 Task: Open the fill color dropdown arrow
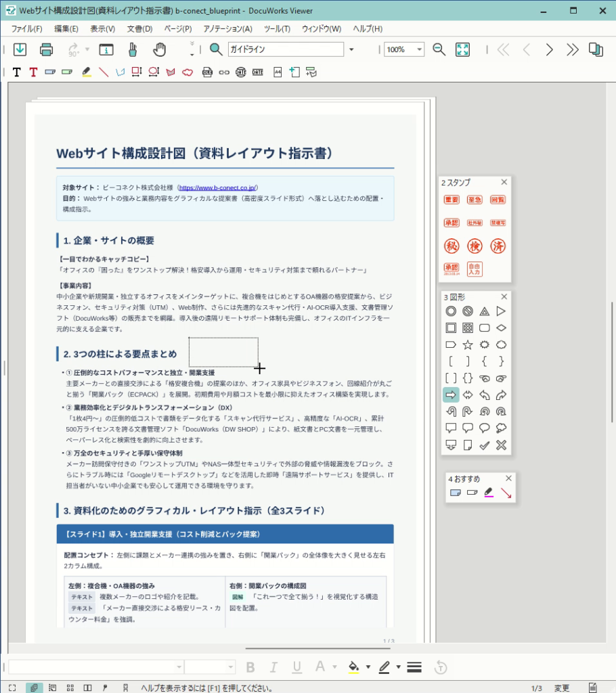pos(368,667)
